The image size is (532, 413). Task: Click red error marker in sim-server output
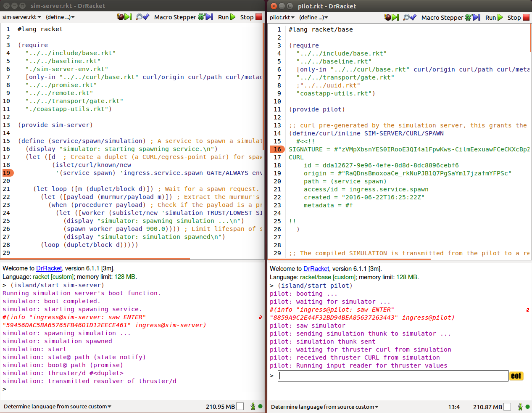pyautogui.click(x=261, y=317)
